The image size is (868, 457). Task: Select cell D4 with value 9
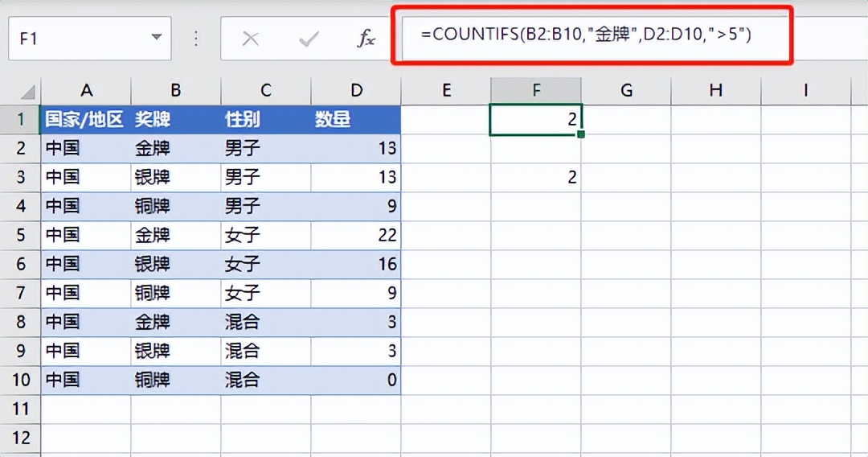(356, 206)
